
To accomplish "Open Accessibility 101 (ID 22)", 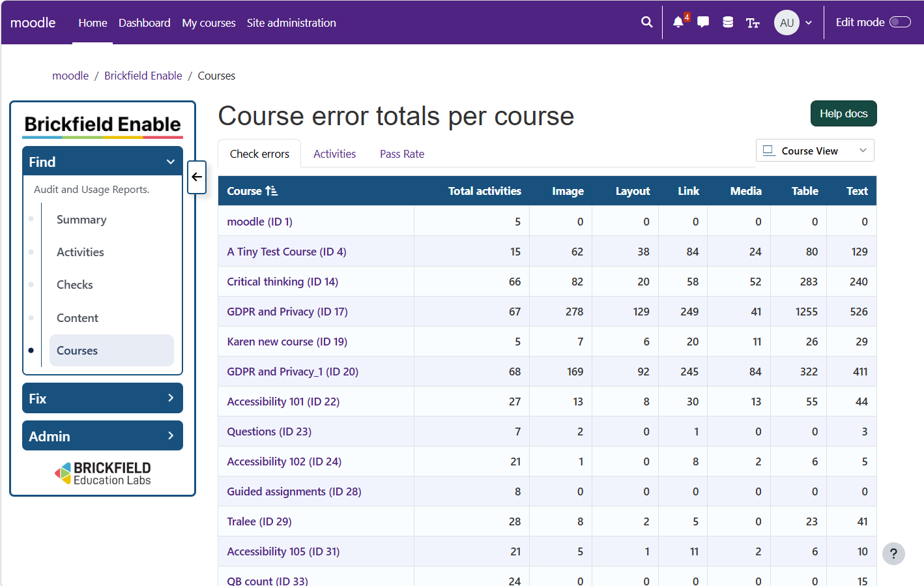I will (283, 402).
